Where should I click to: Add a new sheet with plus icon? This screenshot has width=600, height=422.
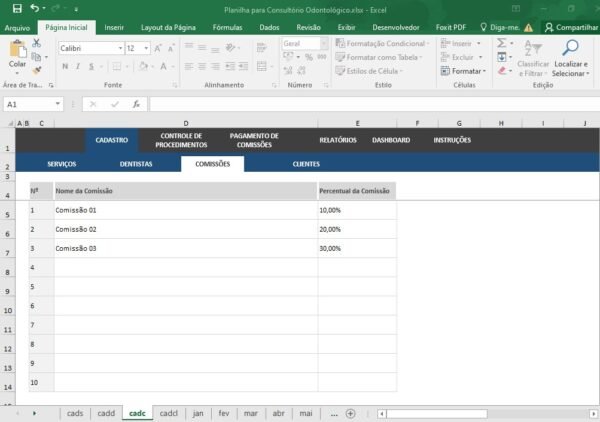click(x=350, y=413)
